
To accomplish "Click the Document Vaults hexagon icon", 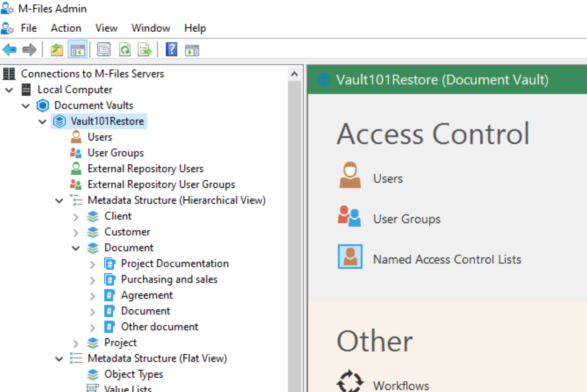I will (43, 105).
